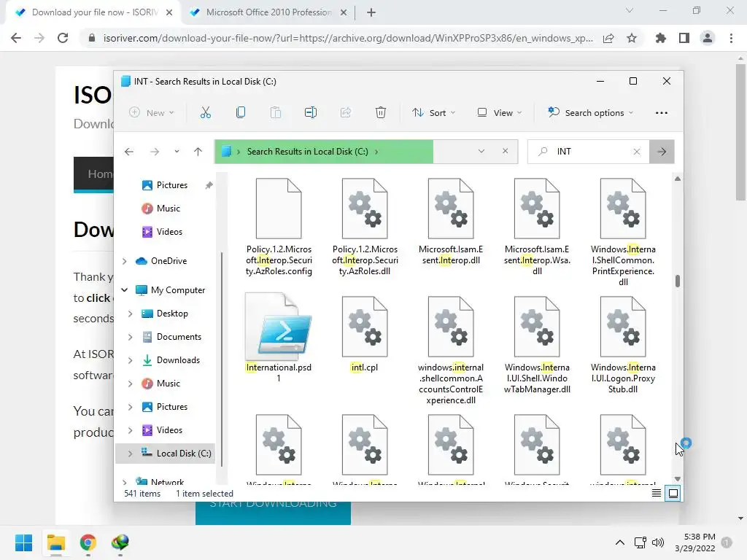Click Search Results in Local Disk (C:) breadcrumb

click(x=307, y=152)
